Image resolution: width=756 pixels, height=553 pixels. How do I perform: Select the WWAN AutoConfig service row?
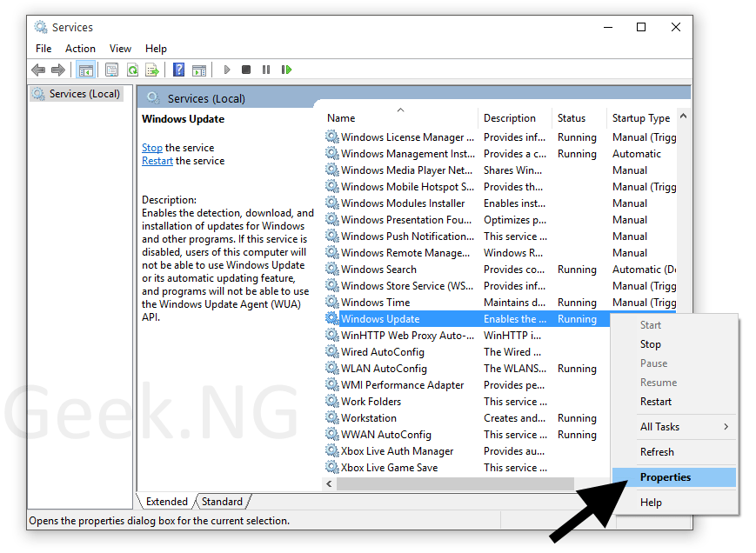tap(466, 435)
